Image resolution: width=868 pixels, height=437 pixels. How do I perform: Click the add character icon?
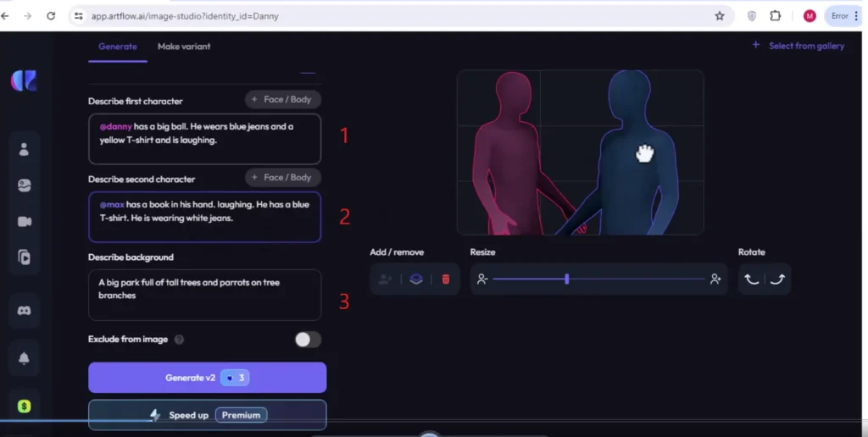385,279
